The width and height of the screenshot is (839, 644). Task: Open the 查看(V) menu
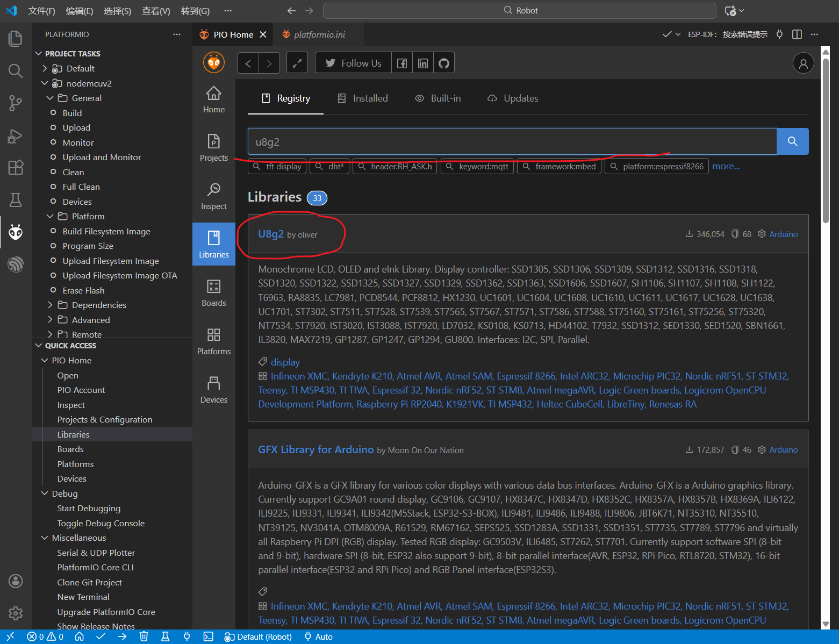[156, 11]
